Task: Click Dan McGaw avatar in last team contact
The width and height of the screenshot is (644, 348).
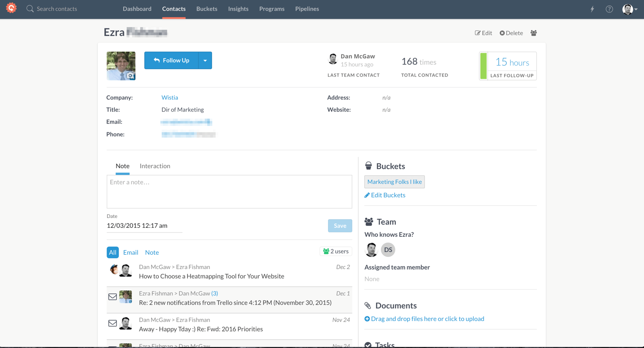Action: point(333,59)
